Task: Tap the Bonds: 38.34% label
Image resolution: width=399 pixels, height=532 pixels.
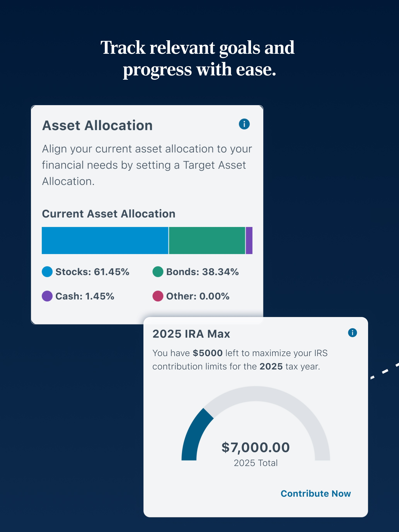Action: coord(203,272)
